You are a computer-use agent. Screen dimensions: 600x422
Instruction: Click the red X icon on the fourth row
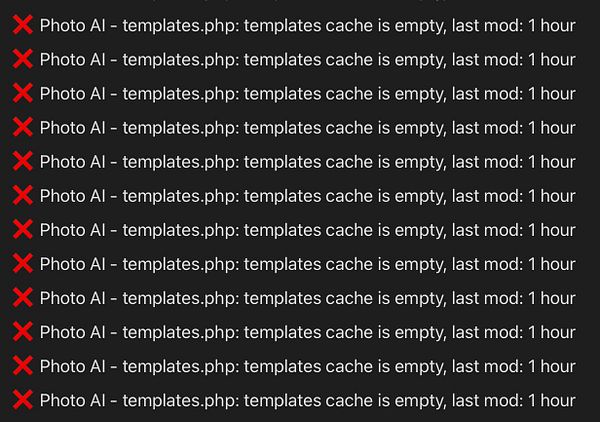23,127
